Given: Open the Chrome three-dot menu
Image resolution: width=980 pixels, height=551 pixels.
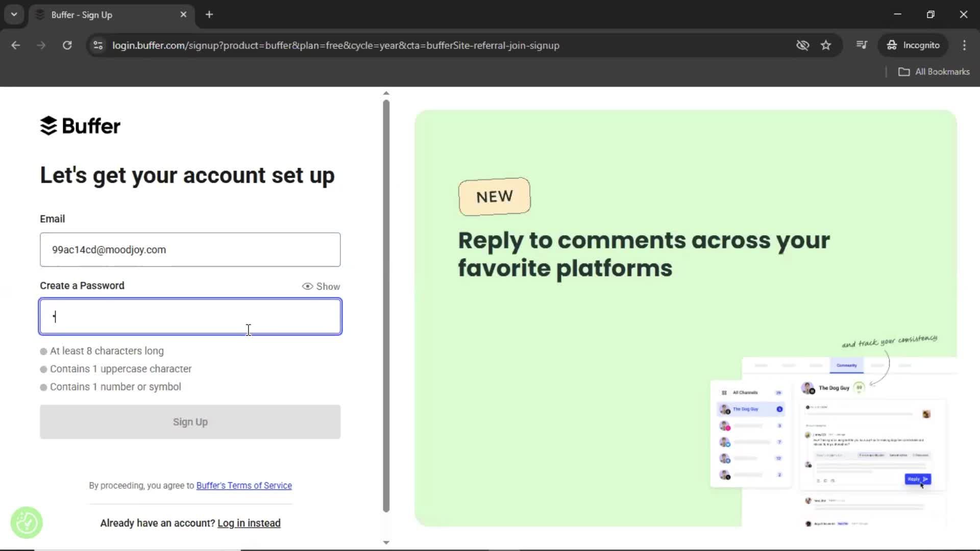Looking at the screenshot, I should click(965, 45).
